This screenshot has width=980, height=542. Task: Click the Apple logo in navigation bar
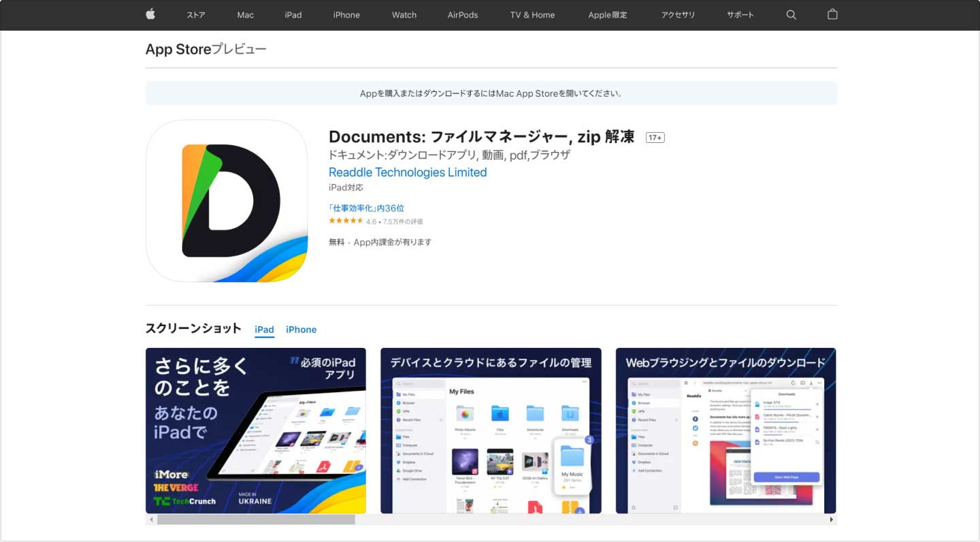(x=150, y=14)
